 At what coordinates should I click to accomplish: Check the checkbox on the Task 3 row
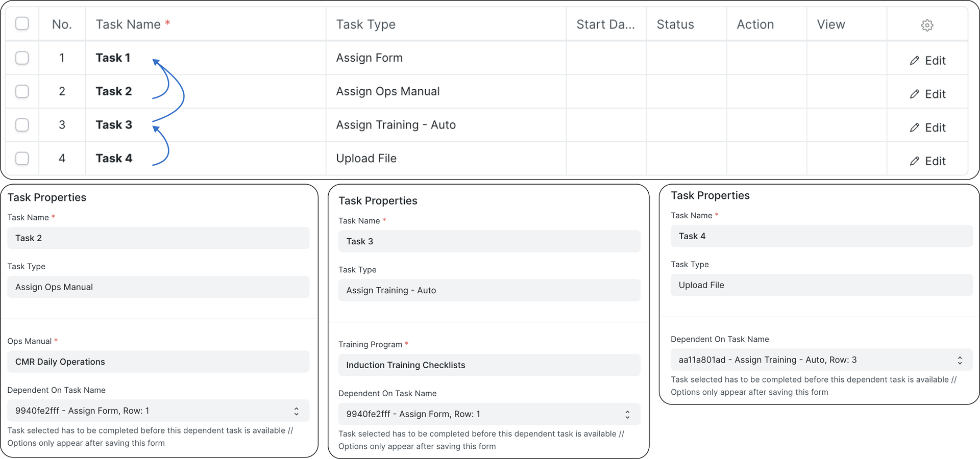pyautogui.click(x=22, y=125)
